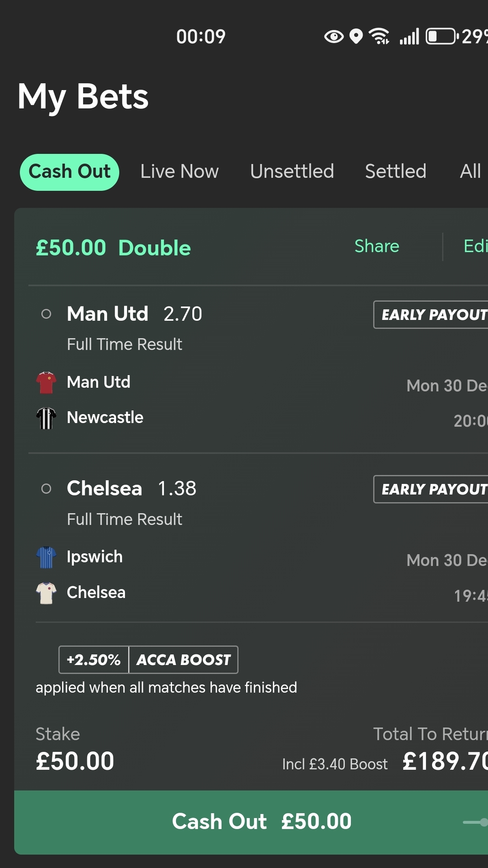The width and height of the screenshot is (488, 868).
Task: Tap the Ipswich blue shirt icon
Action: tap(46, 557)
